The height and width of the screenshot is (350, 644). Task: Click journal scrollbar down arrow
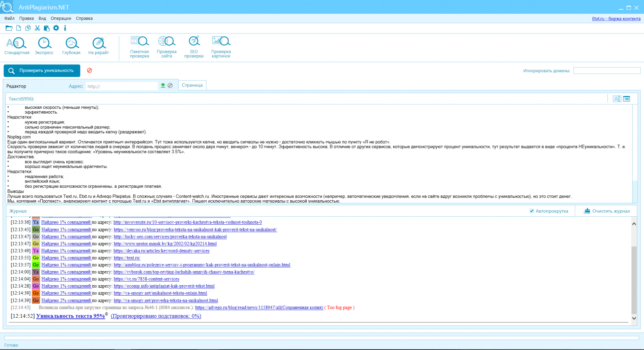tap(634, 318)
